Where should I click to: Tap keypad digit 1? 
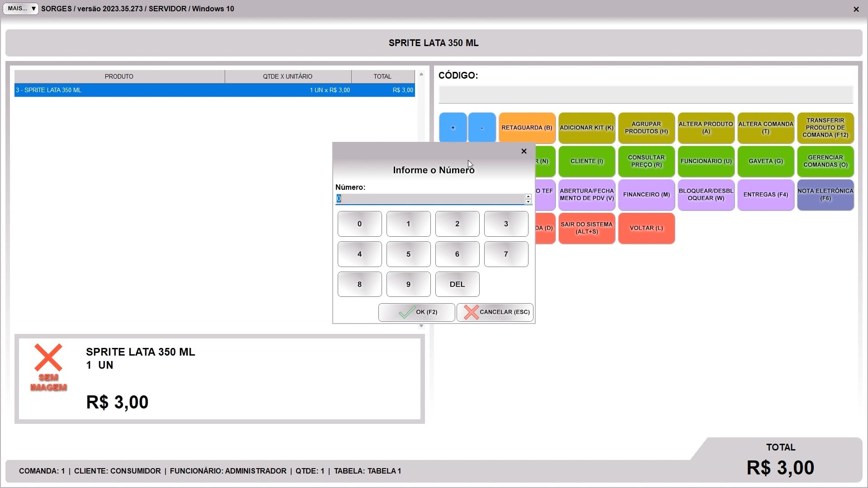[408, 224]
